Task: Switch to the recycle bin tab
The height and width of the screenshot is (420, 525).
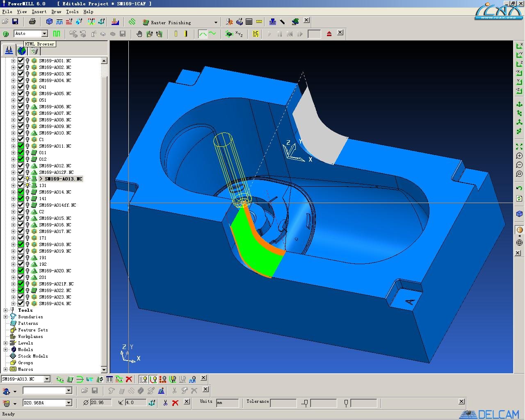Action: click(34, 50)
